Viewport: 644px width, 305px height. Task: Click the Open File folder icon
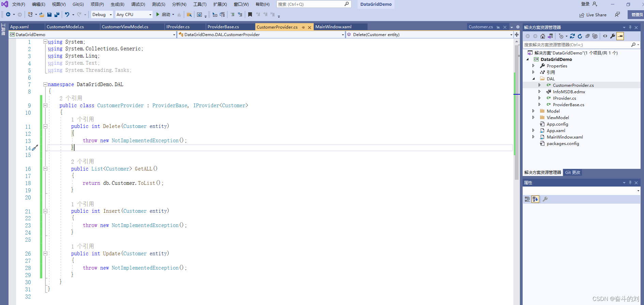[x=42, y=15]
